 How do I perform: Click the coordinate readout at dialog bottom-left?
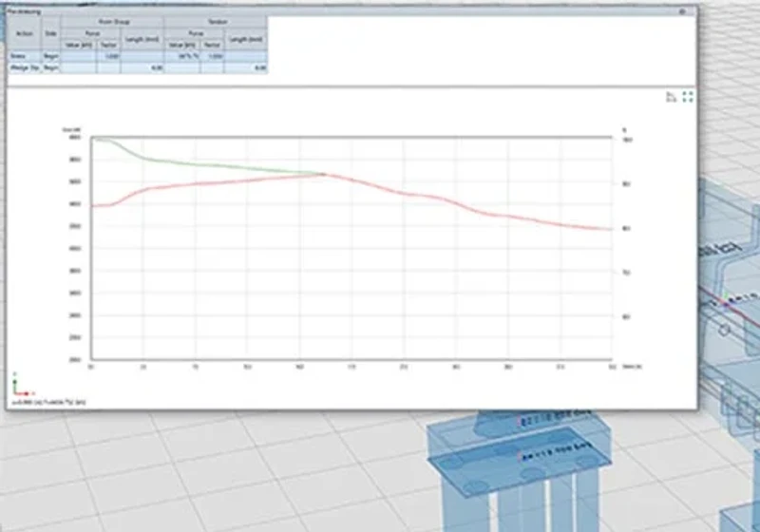pyautogui.click(x=48, y=402)
